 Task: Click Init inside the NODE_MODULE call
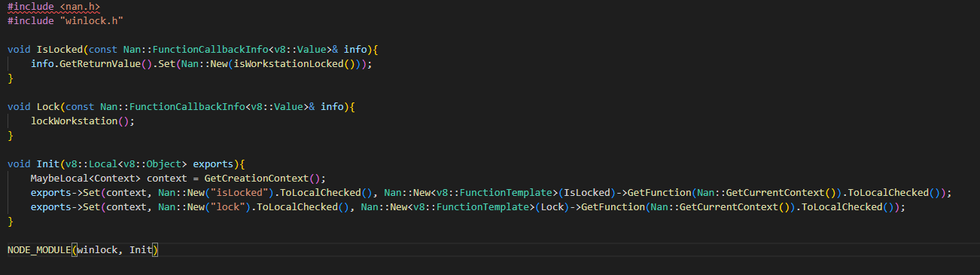click(141, 250)
